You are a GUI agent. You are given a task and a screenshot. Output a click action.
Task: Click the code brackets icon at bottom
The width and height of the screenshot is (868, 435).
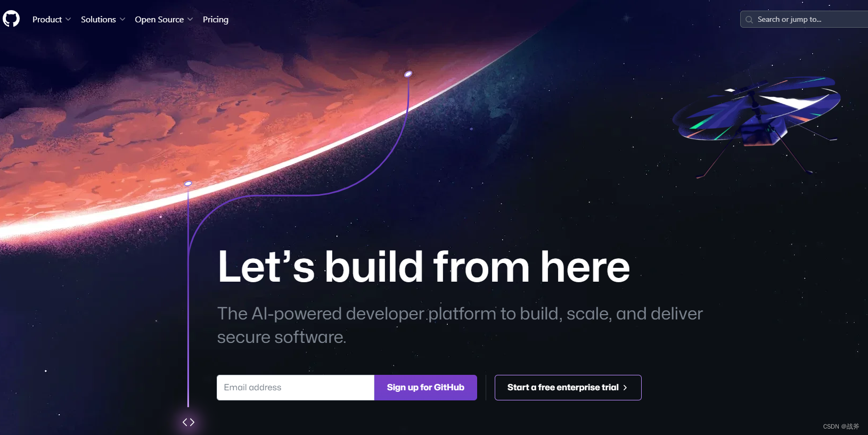[189, 422]
